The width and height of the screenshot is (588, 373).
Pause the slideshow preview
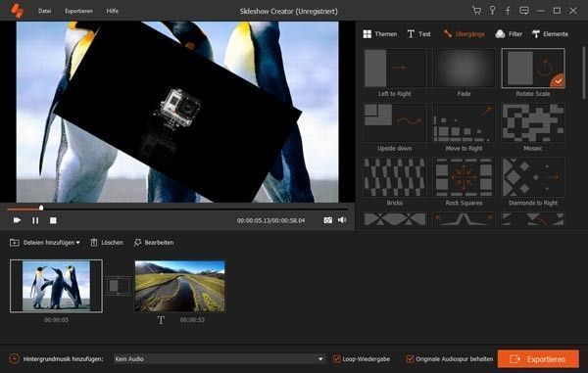pos(35,220)
